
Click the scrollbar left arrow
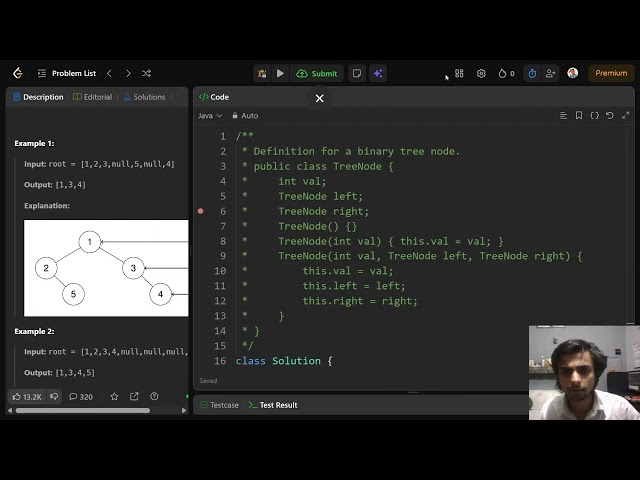pyautogui.click(x=10, y=411)
